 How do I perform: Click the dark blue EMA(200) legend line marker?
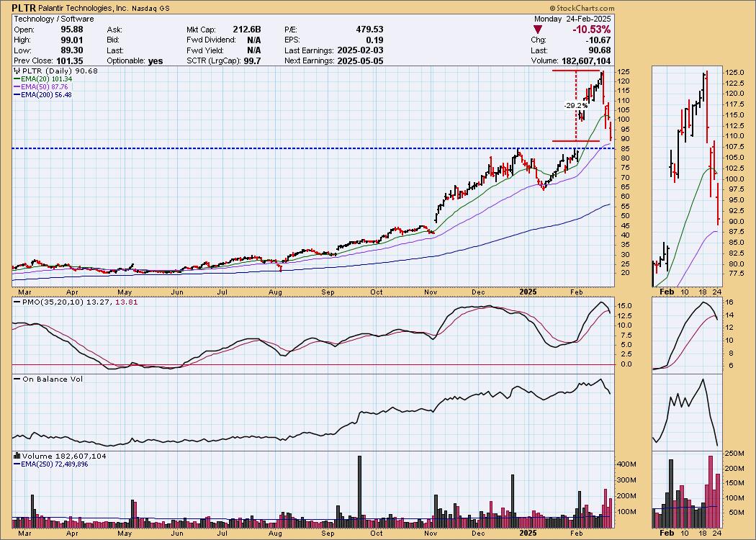[x=17, y=95]
